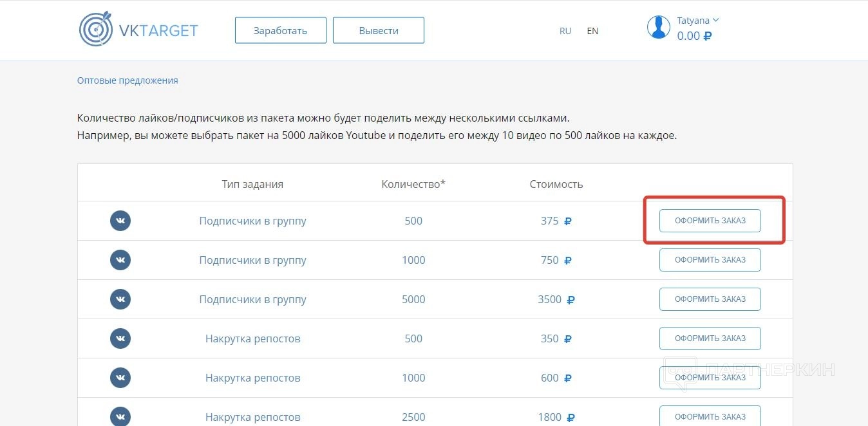Click the VKTarget logo icon

[x=95, y=30]
